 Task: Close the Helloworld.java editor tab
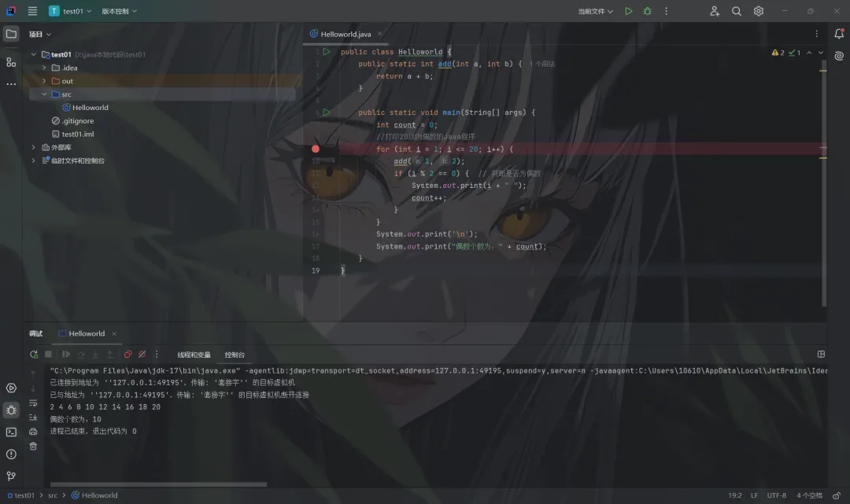(379, 34)
